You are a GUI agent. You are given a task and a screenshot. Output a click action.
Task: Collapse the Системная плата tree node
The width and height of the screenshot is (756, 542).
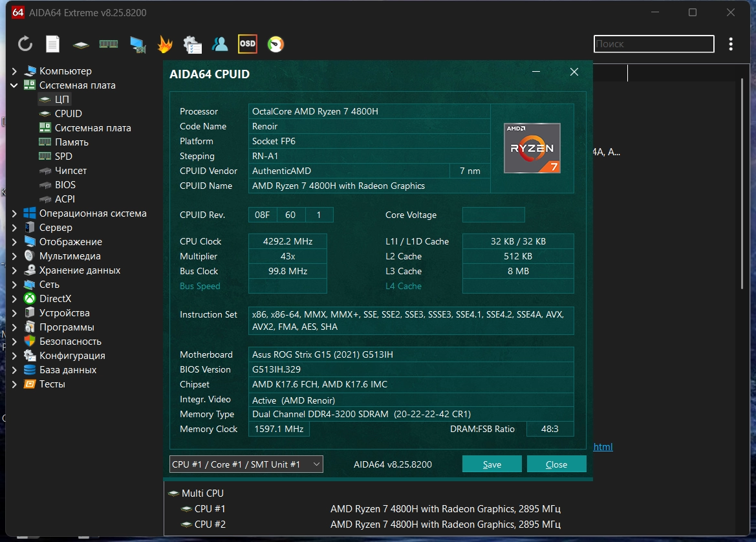coord(14,85)
